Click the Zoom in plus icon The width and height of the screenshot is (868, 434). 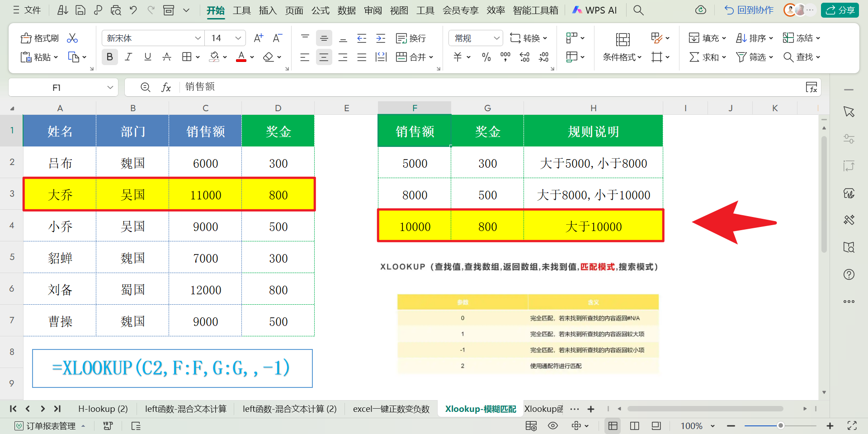[x=830, y=426]
